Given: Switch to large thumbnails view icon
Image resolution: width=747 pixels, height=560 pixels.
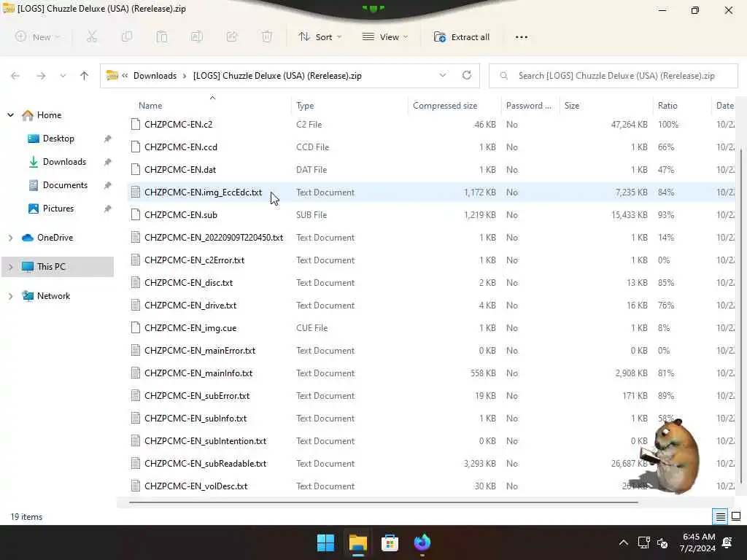Looking at the screenshot, I should click(x=736, y=516).
